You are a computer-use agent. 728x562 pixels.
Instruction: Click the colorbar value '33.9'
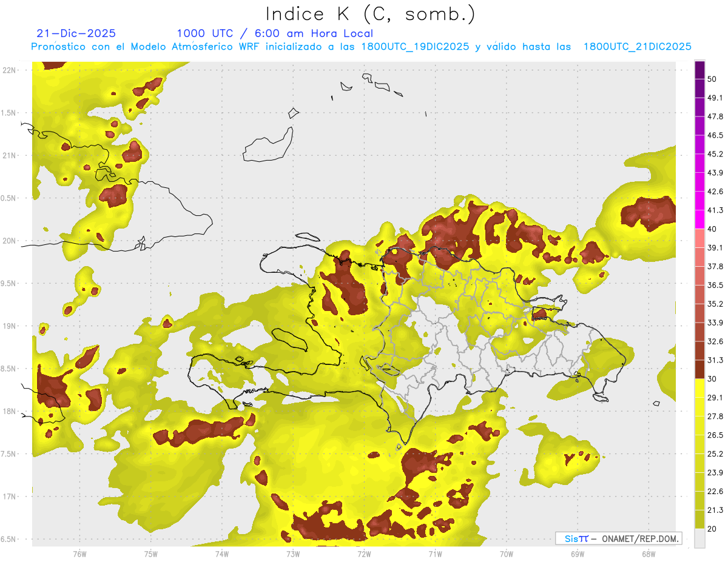716,323
